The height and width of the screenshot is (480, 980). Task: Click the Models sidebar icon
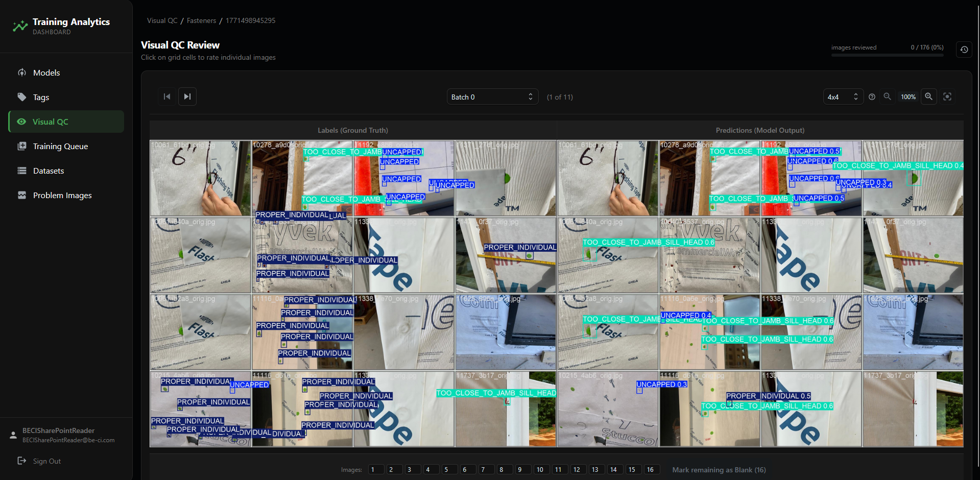coord(22,73)
